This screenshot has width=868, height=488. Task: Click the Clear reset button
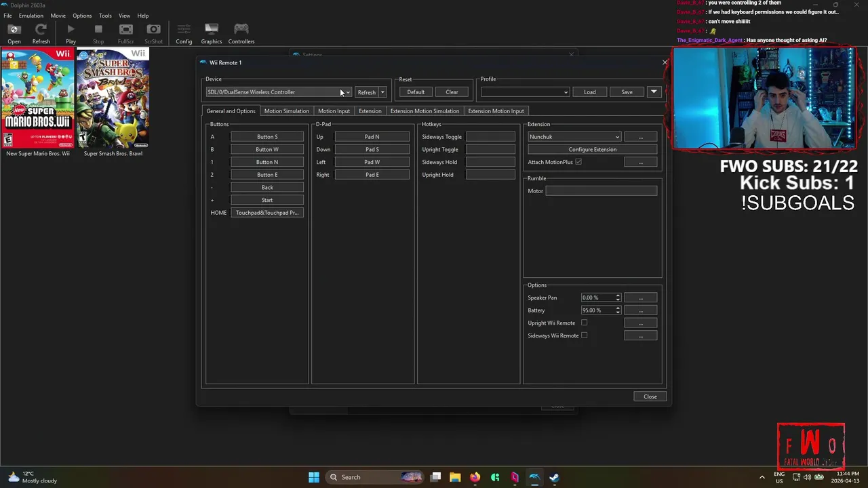452,92
